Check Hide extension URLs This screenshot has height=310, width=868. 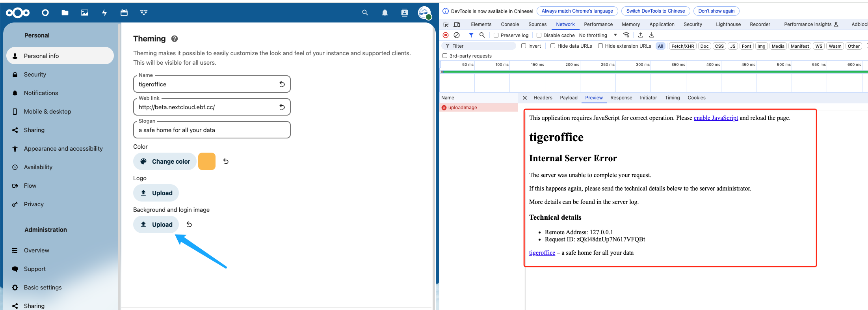[600, 46]
